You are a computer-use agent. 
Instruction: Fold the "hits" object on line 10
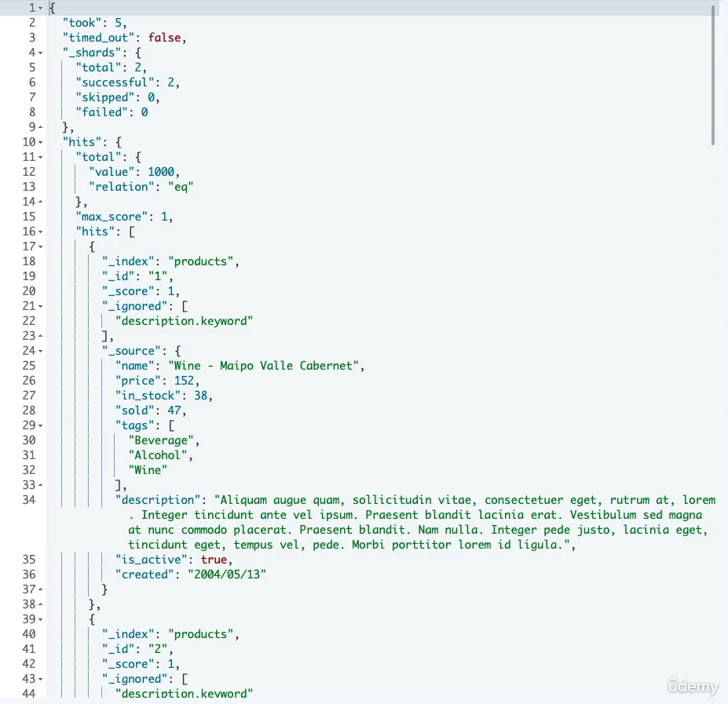[40, 141]
